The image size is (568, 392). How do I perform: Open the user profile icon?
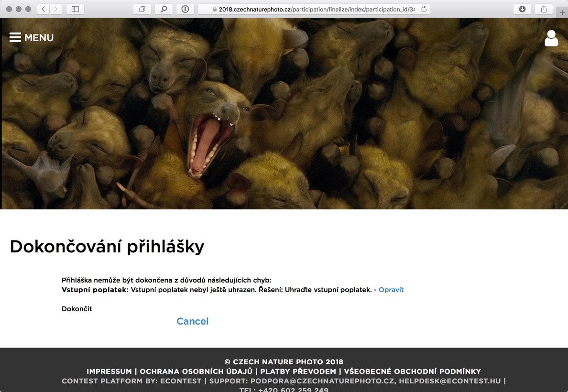click(551, 38)
